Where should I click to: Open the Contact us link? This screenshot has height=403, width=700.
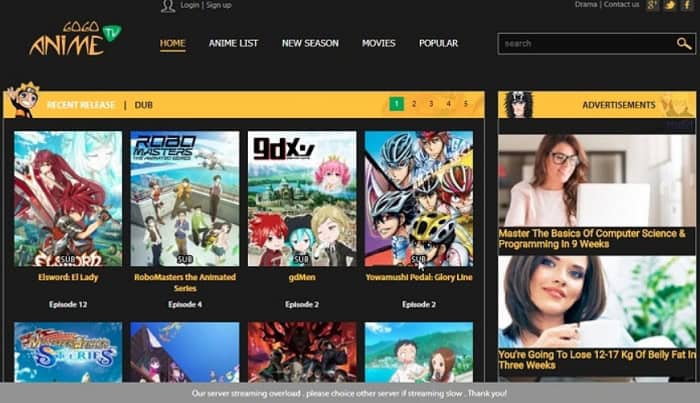tap(621, 4)
